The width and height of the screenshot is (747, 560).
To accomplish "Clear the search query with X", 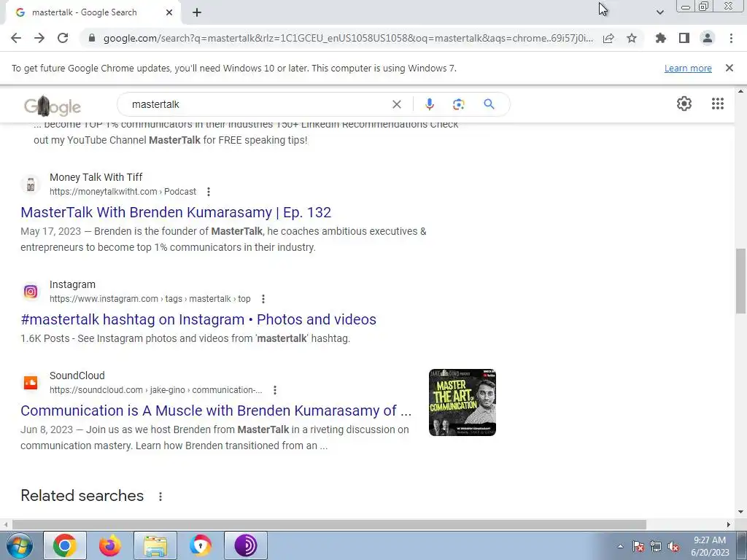I will click(396, 104).
